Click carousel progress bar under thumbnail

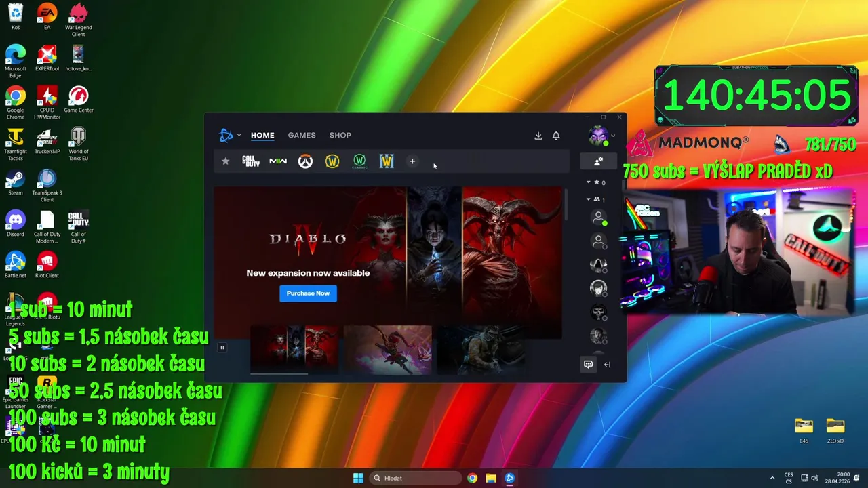279,373
